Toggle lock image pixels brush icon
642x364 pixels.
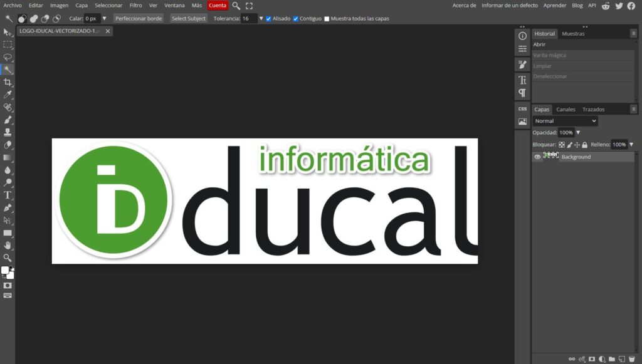pos(569,145)
